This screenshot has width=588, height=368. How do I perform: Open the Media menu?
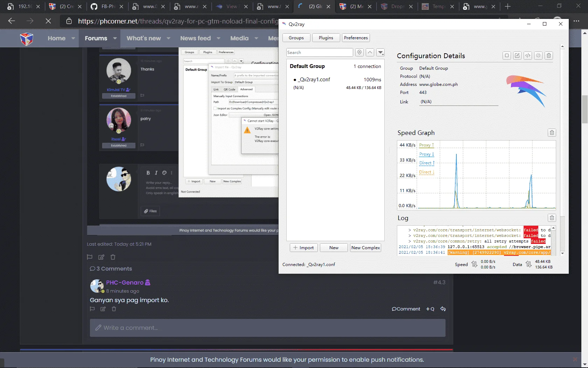[x=239, y=38]
